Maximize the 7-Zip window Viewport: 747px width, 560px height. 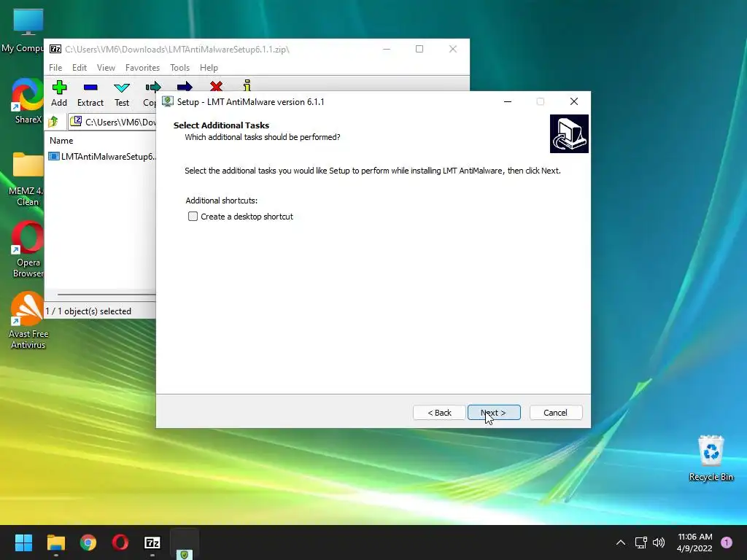pyautogui.click(x=419, y=49)
